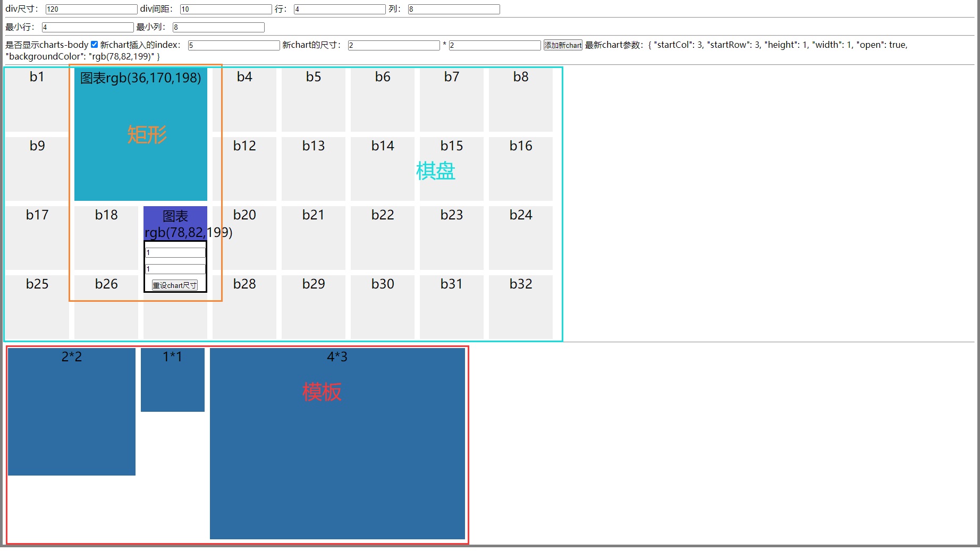
Task: Click grid cell b18
Action: tap(106, 238)
